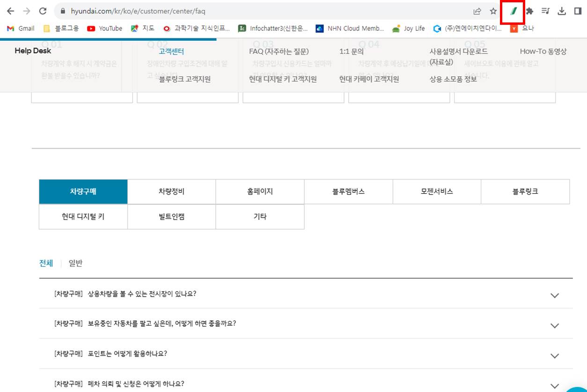587x392 pixels.
Task: Open the Gmail bookmark
Action: point(21,29)
